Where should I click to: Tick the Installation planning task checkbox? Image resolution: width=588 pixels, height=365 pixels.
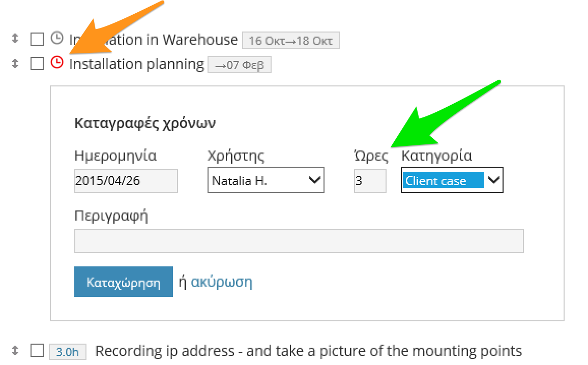click(37, 64)
